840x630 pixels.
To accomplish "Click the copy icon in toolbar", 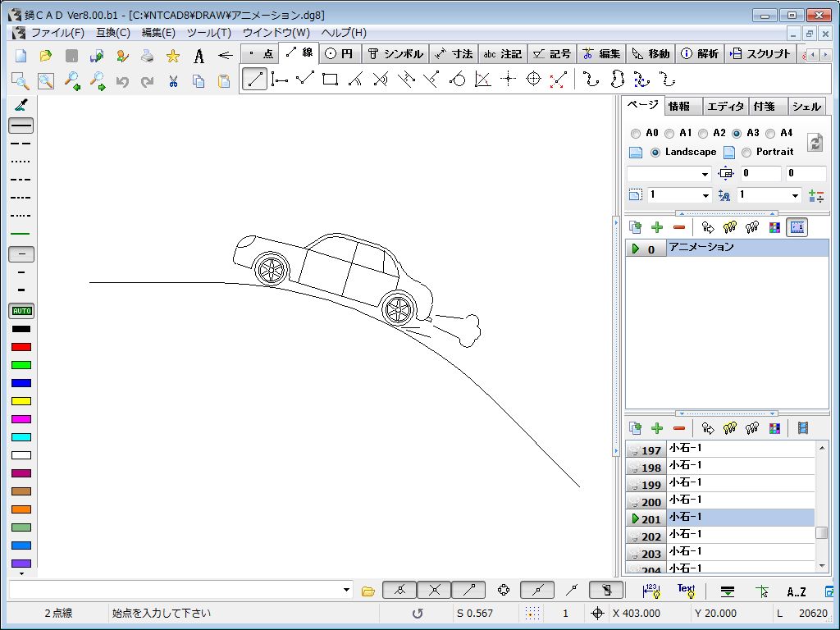I will tap(199, 81).
